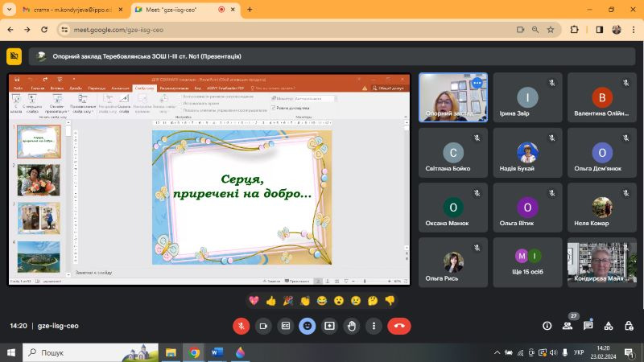This screenshot has height=362, width=644.
Task: Click the yellow presentation pin icon
Action: (x=14, y=56)
